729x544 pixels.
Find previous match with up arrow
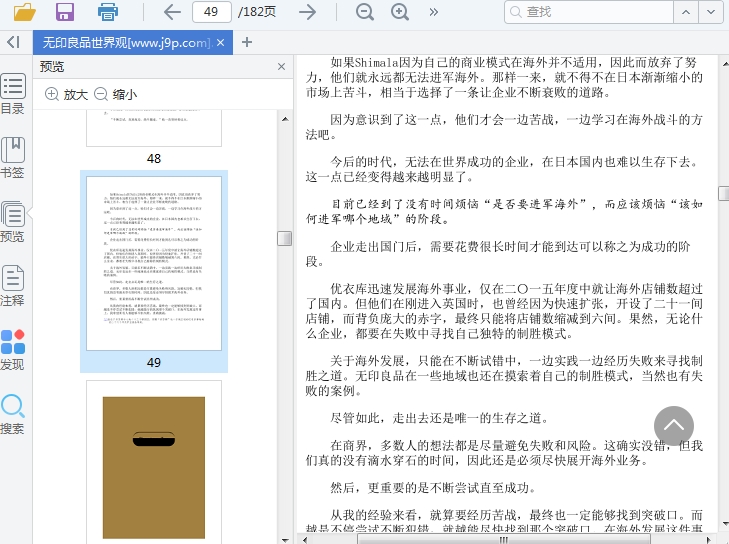[x=686, y=12]
